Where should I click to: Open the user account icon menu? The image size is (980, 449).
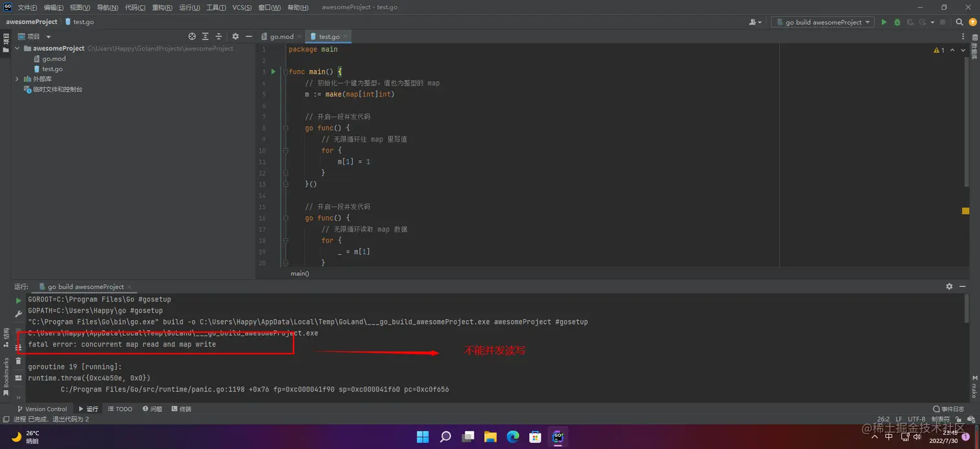(x=755, y=22)
